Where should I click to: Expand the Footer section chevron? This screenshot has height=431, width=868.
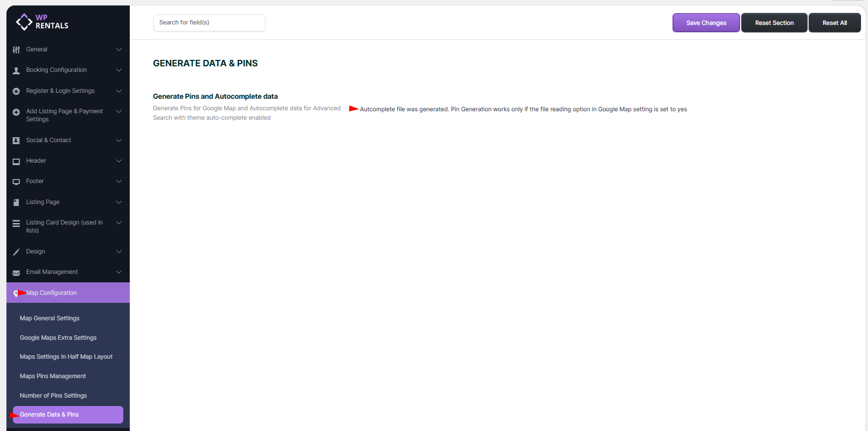tap(119, 182)
